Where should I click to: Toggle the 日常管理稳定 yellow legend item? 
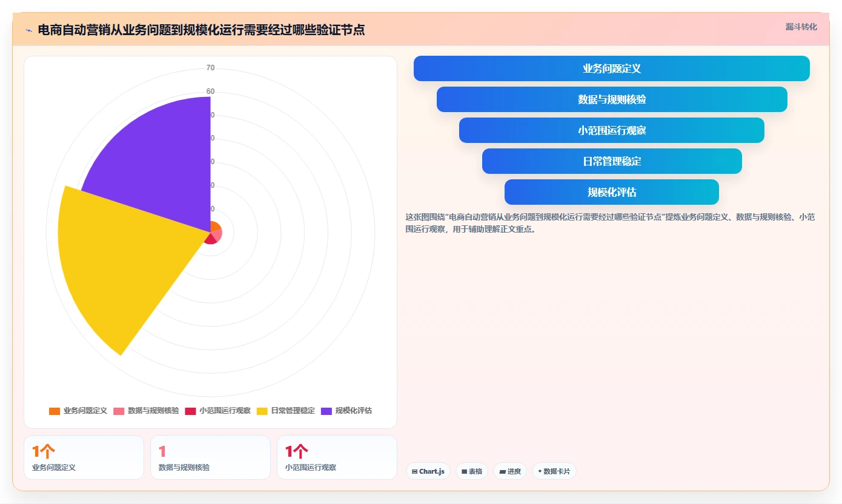coord(286,411)
